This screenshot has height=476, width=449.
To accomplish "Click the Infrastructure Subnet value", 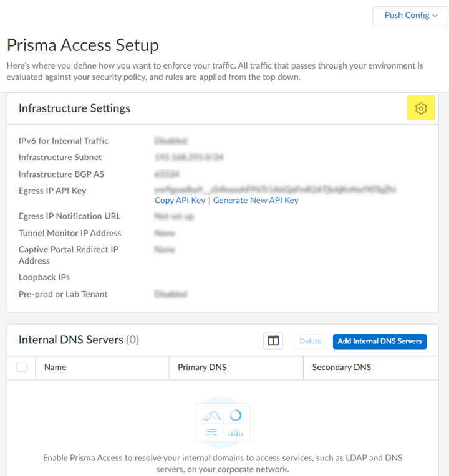I will coord(189,158).
